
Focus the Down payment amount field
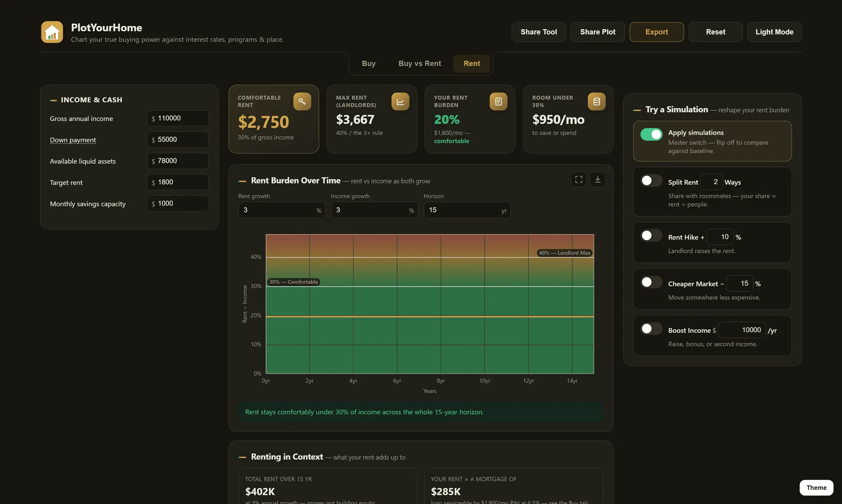point(178,140)
